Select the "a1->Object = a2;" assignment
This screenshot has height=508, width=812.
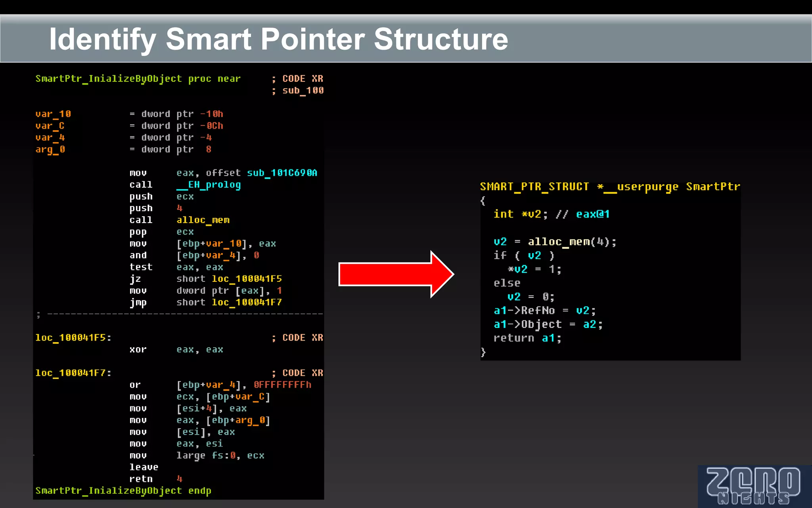coord(548,325)
